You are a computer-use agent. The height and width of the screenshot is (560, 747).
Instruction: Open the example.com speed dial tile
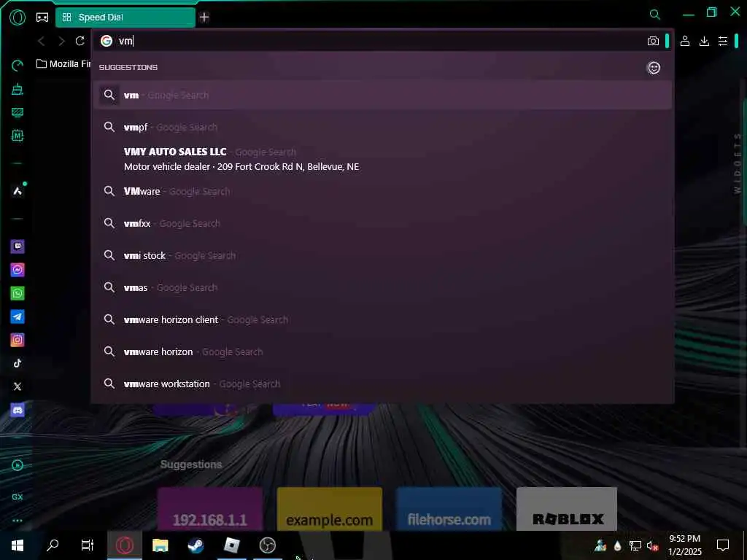[329, 508]
